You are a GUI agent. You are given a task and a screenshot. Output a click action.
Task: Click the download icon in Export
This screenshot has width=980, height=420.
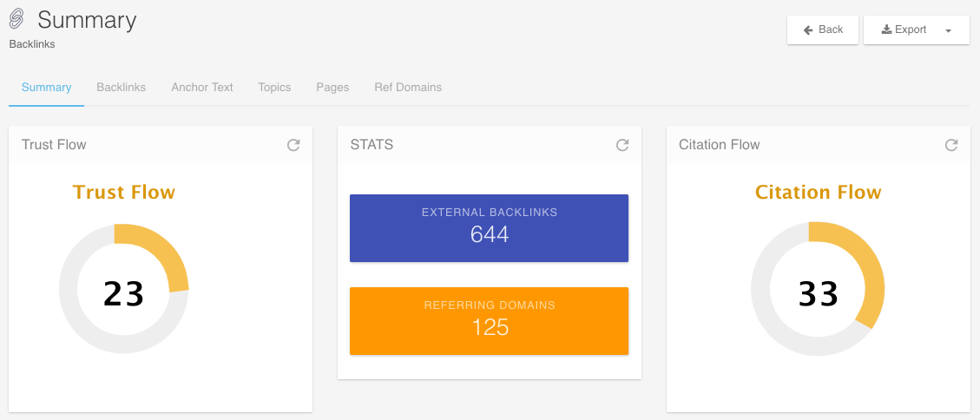click(886, 30)
